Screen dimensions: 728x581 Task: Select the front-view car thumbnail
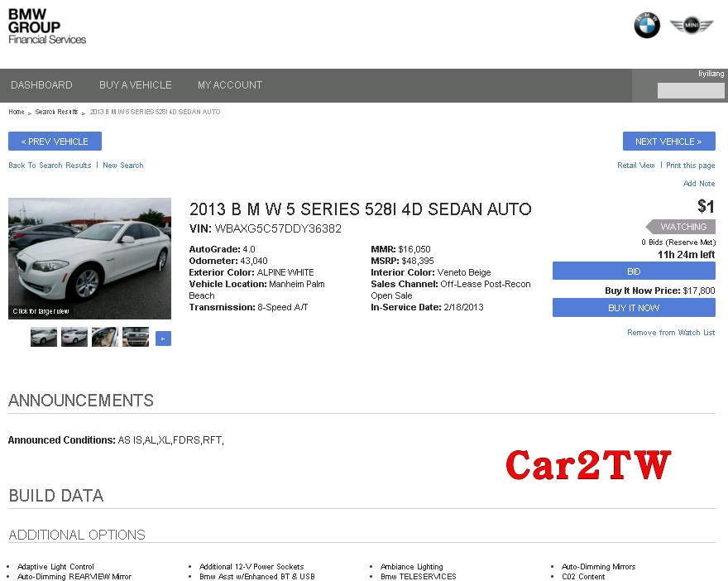click(x=44, y=337)
